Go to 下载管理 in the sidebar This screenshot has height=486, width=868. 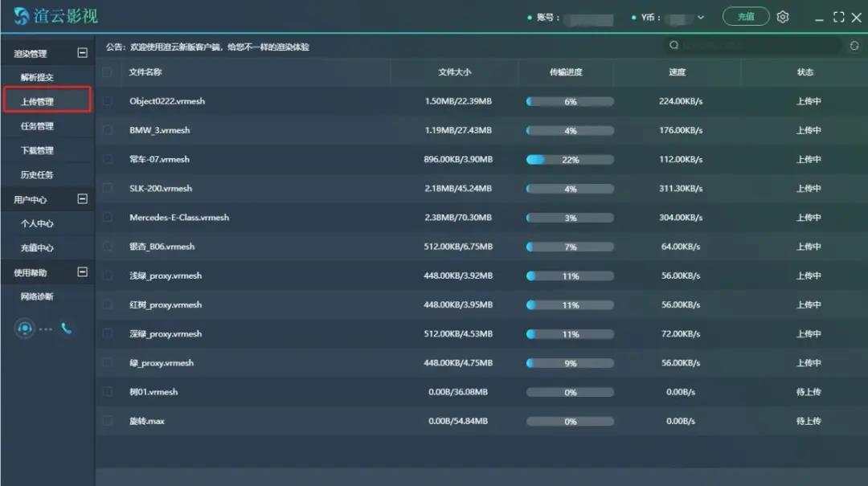click(37, 150)
